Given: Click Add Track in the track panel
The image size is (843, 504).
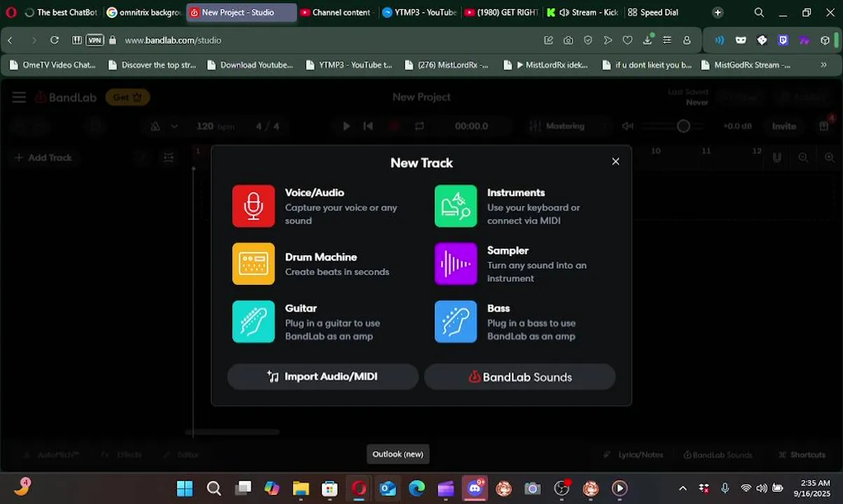Looking at the screenshot, I should (x=43, y=157).
